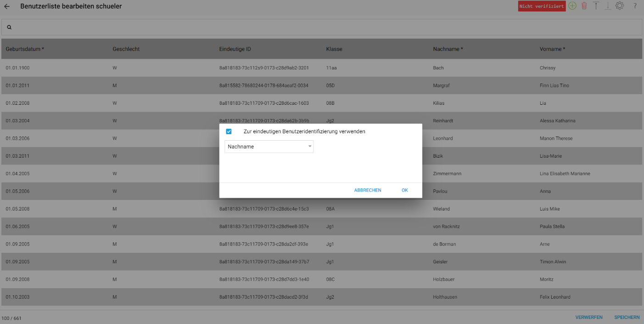Click the download arrow icon
This screenshot has width=644, height=324.
(x=607, y=6)
